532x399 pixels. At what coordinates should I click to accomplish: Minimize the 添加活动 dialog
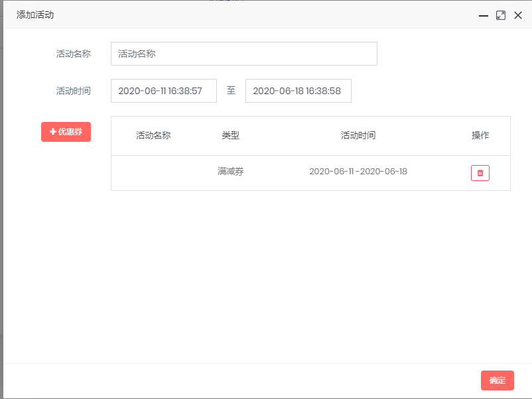[x=484, y=15]
